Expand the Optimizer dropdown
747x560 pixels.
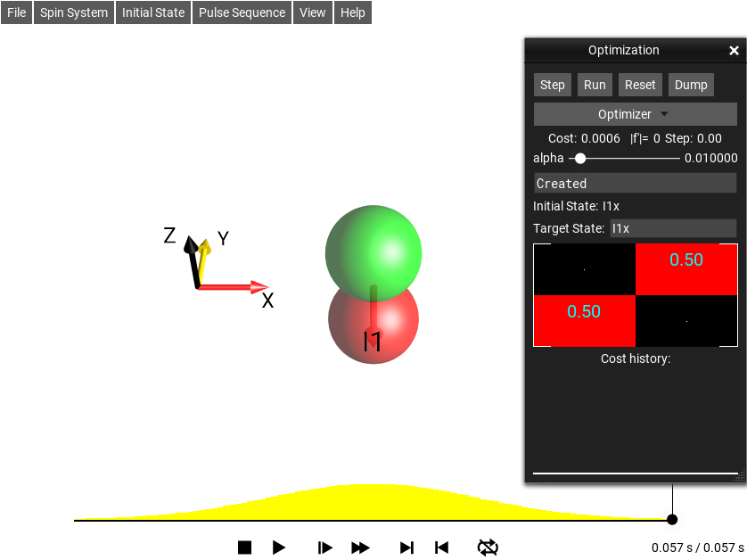(x=635, y=114)
